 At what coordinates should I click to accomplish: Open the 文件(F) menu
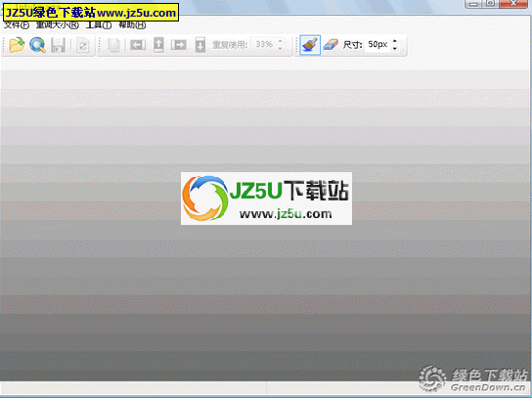17,25
